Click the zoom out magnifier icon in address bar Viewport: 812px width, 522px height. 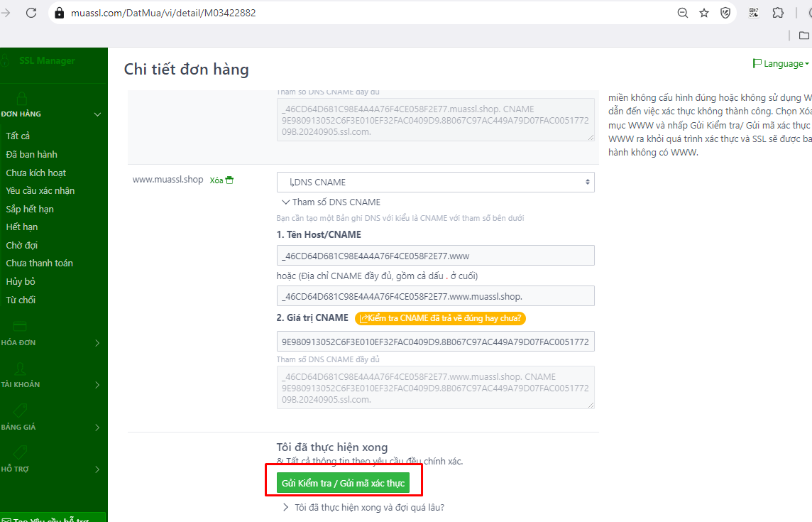pos(682,13)
